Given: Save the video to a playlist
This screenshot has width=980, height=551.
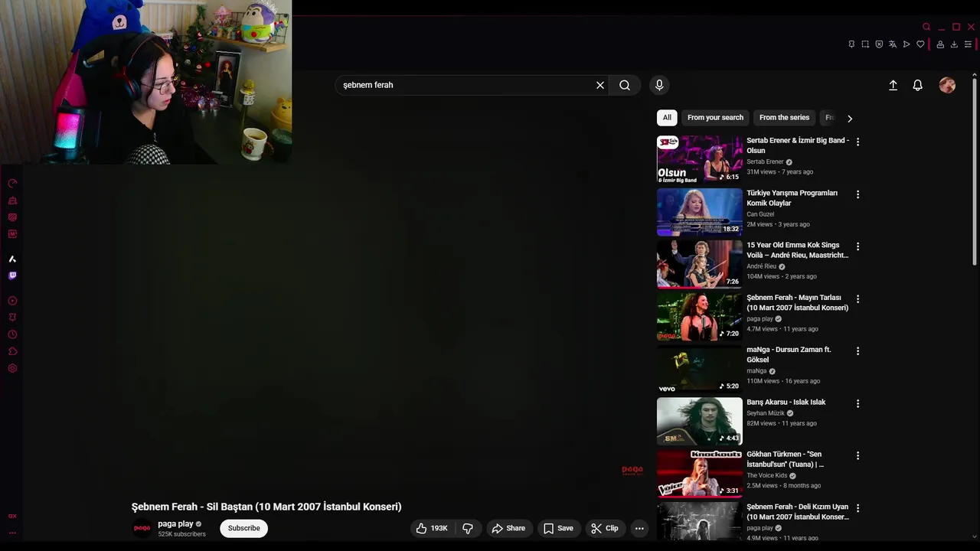Looking at the screenshot, I should [558, 528].
